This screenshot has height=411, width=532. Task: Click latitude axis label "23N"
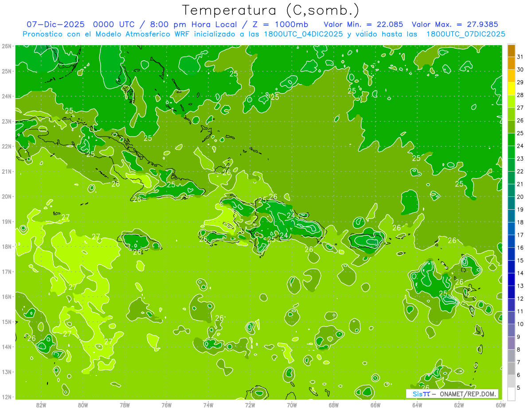[x=7, y=121]
